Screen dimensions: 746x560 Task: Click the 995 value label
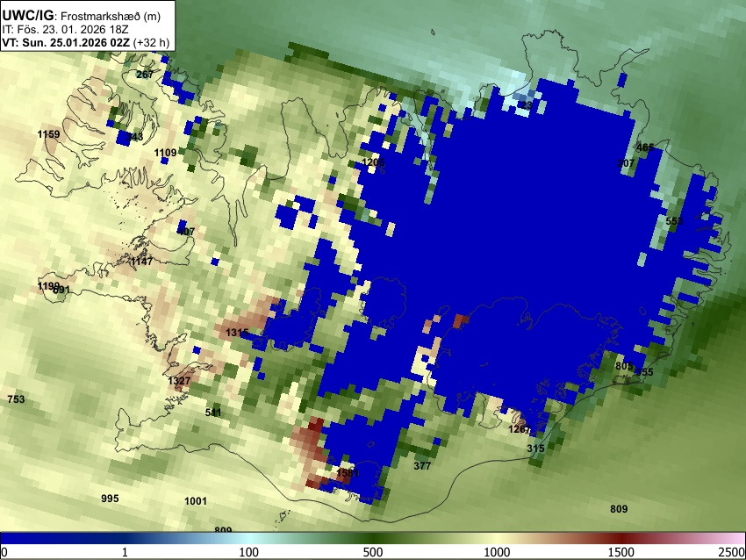[110, 499]
